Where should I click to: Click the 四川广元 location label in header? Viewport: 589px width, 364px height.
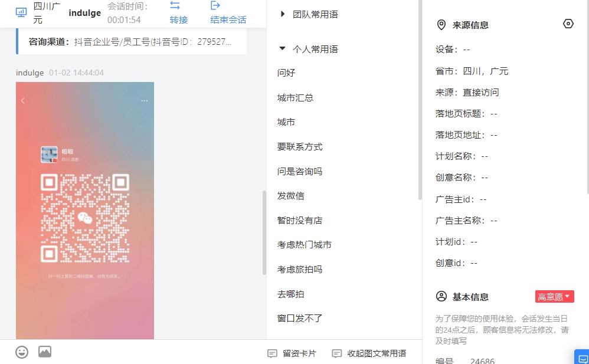[x=47, y=13]
